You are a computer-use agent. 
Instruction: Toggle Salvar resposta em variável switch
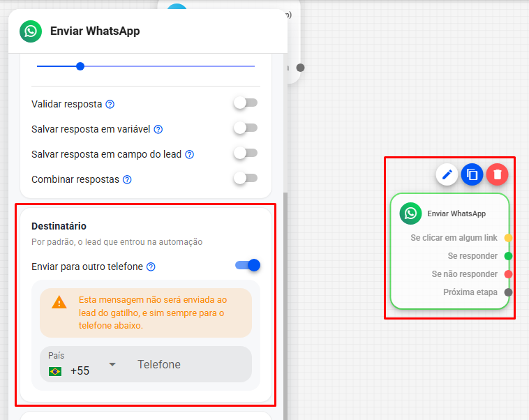(246, 128)
